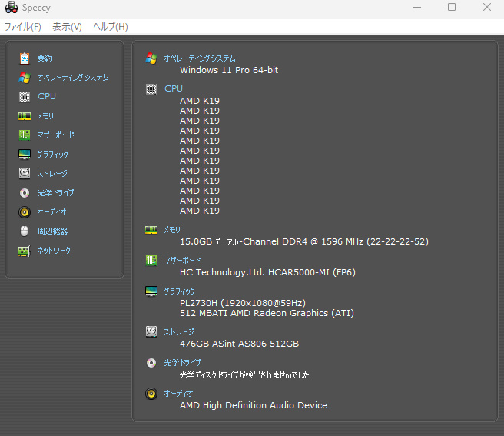The width and height of the screenshot is (504, 436).
Task: Click the Speccy app icon in title bar
Action: 12,8
